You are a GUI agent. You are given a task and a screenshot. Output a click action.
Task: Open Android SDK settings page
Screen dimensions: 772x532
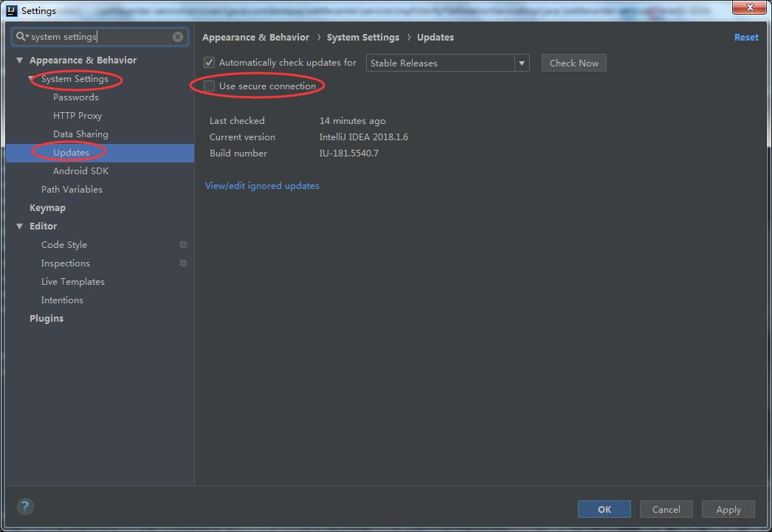(x=80, y=171)
